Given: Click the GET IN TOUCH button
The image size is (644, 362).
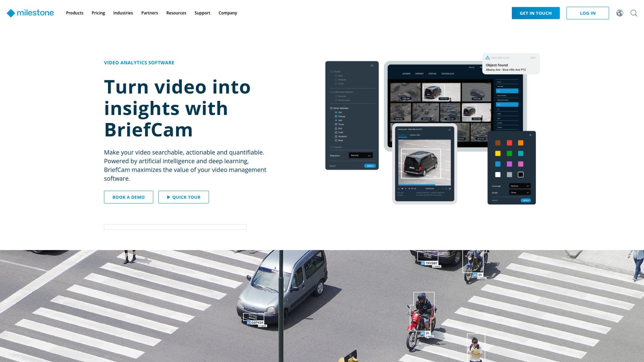Looking at the screenshot, I should [x=536, y=13].
